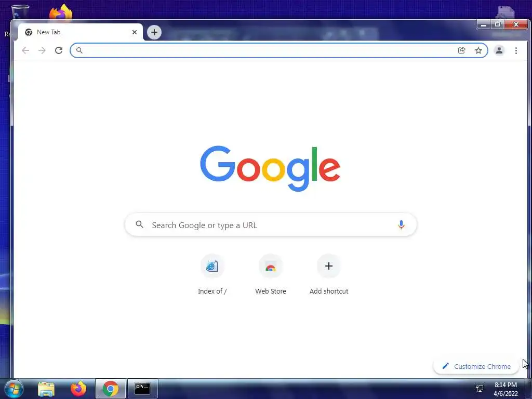Click the Customize Chrome button
Screen dimensions: 532x399
pyautogui.click(x=476, y=366)
